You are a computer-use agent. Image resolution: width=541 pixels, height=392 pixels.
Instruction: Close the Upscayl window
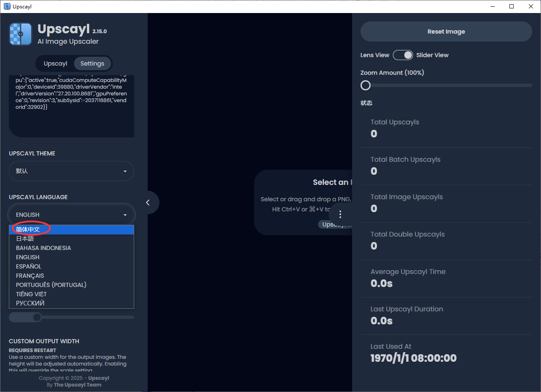[531, 6]
